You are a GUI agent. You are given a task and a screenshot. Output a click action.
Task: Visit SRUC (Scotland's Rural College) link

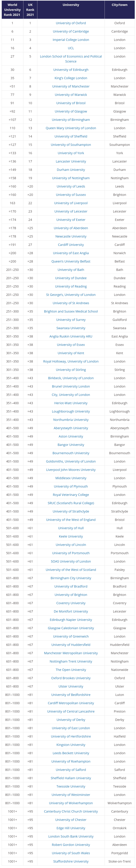(x=71, y=503)
